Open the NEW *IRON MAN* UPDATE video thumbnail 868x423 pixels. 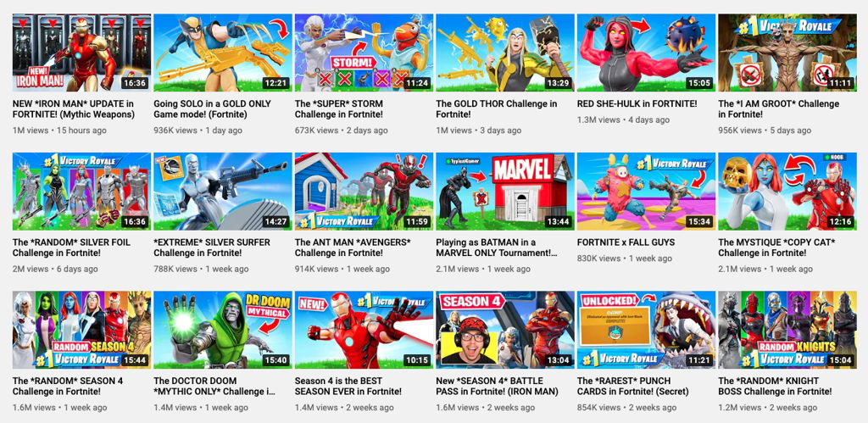(81, 53)
